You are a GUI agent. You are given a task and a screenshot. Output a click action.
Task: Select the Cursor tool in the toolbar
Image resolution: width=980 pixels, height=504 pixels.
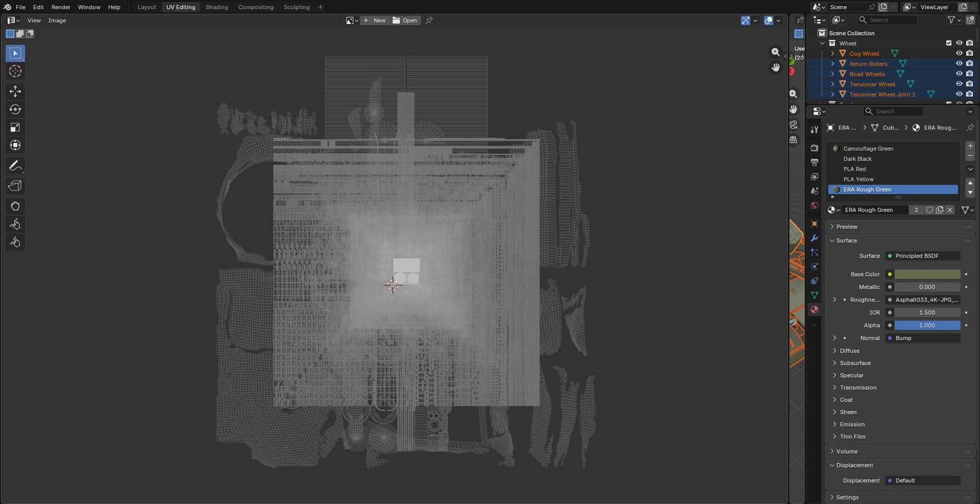click(15, 71)
